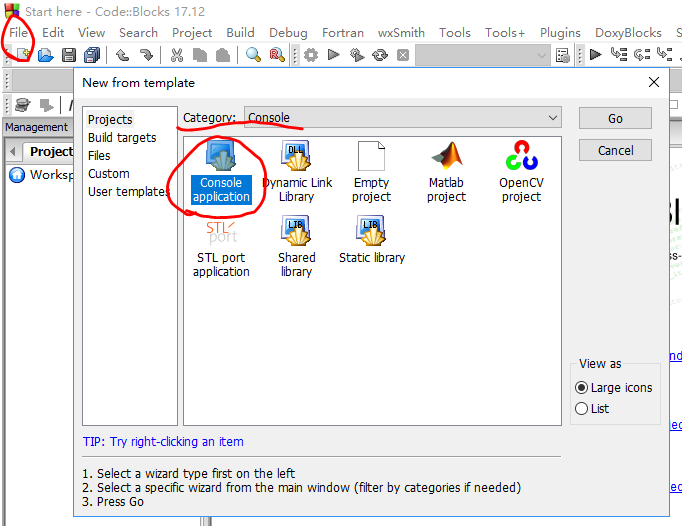This screenshot has width=682, height=526.
Task: Click the Find magnifier icon
Action: [x=254, y=55]
